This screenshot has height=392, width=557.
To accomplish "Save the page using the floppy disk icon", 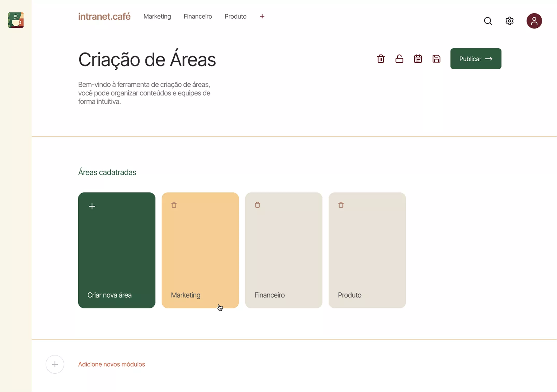I will [436, 59].
